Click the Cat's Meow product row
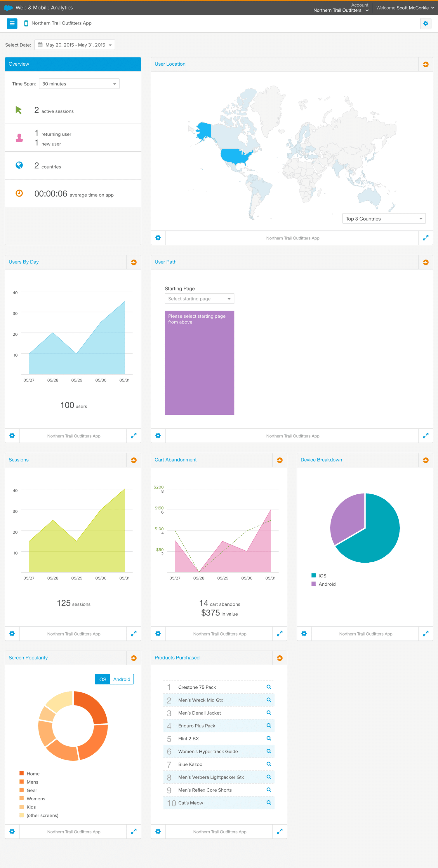 [x=219, y=803]
